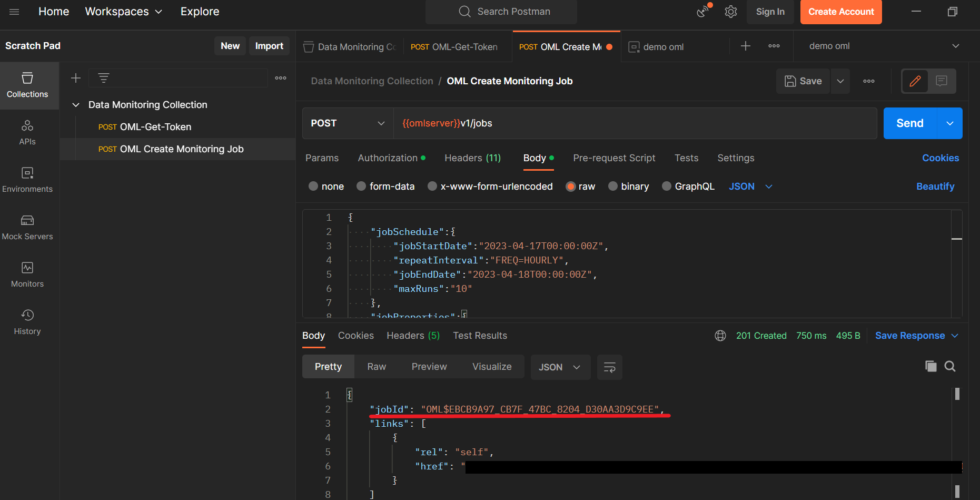Open the comments panel icon

(941, 81)
